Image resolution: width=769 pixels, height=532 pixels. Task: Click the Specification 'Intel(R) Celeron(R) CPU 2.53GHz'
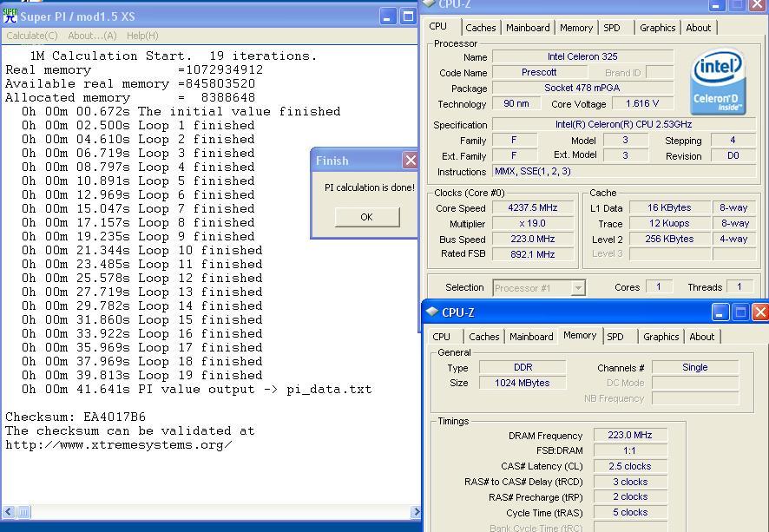624,125
